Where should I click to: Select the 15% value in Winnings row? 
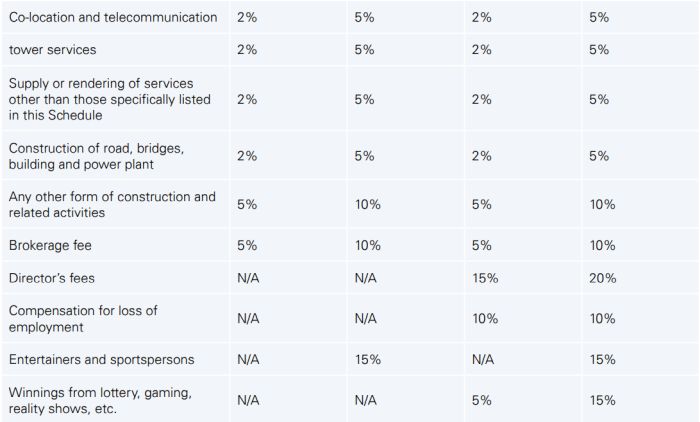click(x=602, y=400)
